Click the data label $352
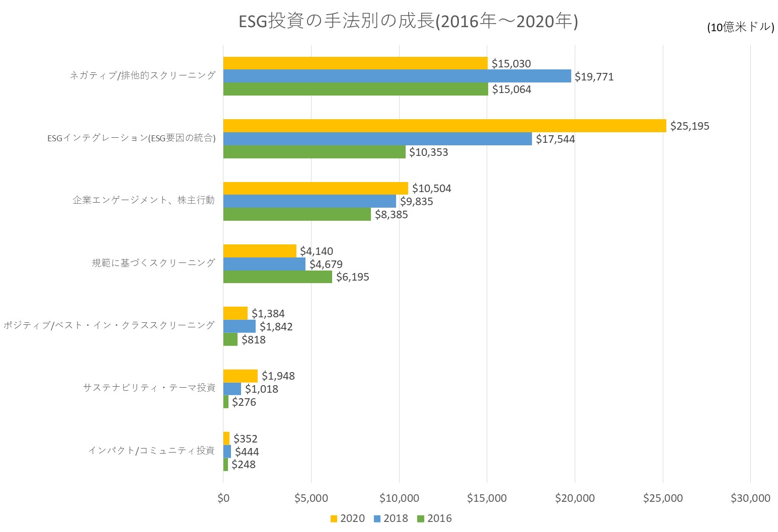Image resolution: width=778 pixels, height=532 pixels. coord(246,438)
